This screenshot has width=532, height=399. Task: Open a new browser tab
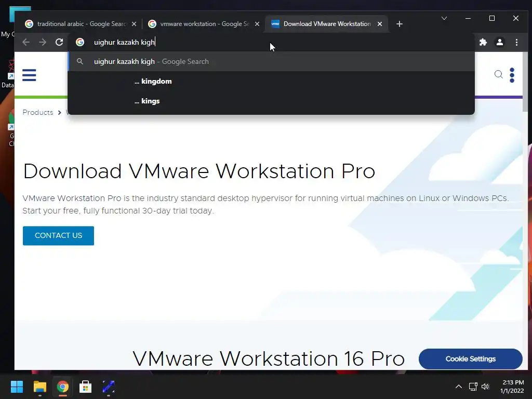pyautogui.click(x=400, y=24)
